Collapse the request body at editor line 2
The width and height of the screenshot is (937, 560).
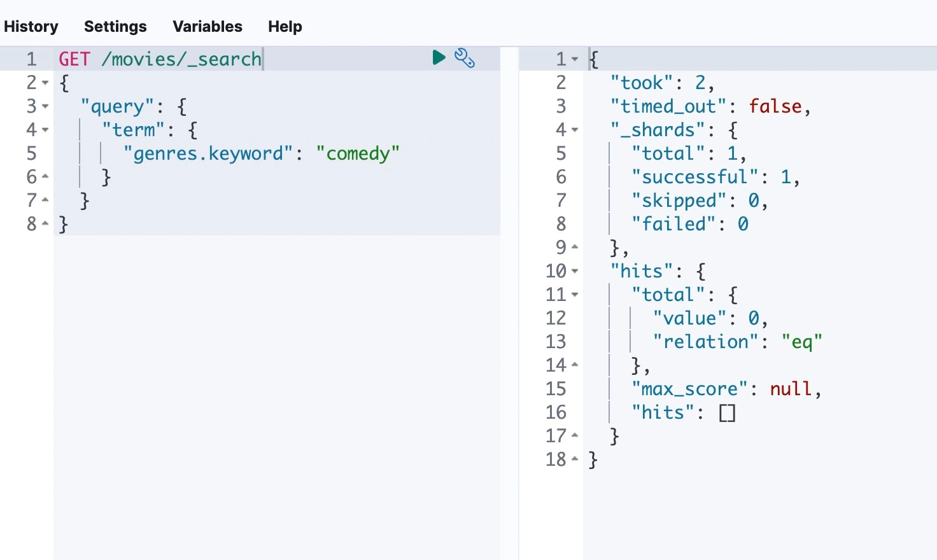click(x=45, y=83)
